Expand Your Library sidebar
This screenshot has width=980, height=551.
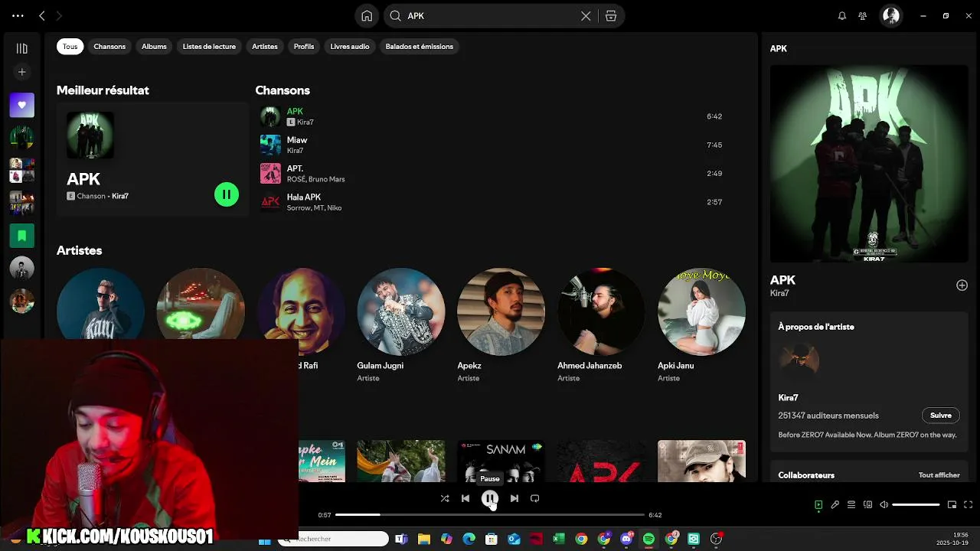pyautogui.click(x=22, y=48)
